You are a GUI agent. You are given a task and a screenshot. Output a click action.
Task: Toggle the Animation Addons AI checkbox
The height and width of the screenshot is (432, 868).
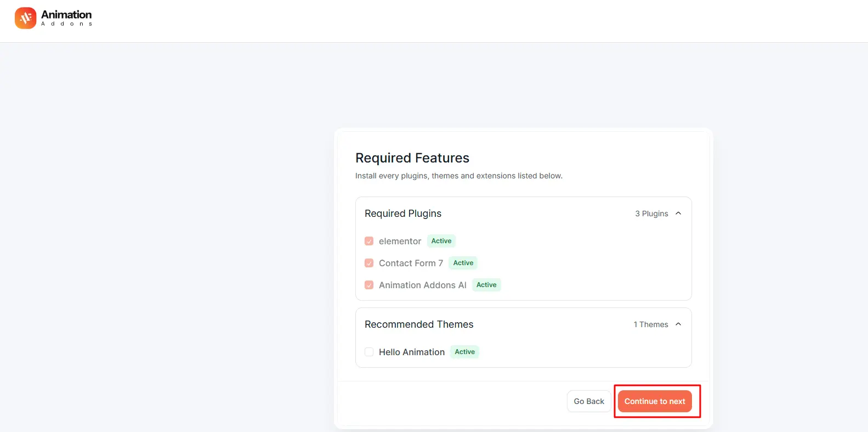pos(369,285)
